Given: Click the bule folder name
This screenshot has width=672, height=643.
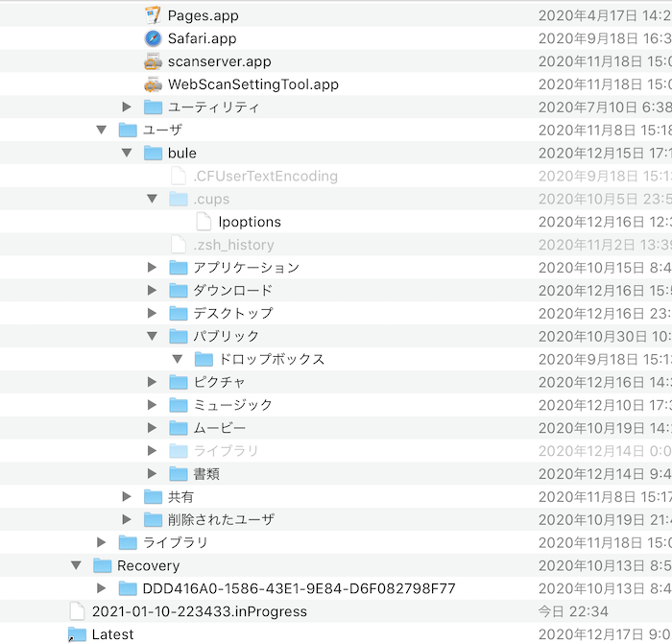Looking at the screenshot, I should tap(182, 153).
